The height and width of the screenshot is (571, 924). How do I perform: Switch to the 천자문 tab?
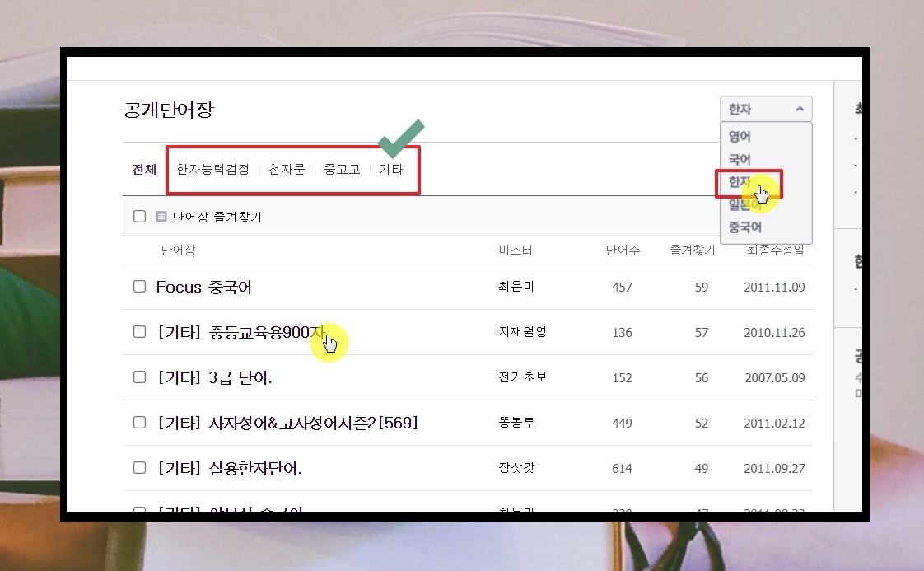(x=287, y=169)
